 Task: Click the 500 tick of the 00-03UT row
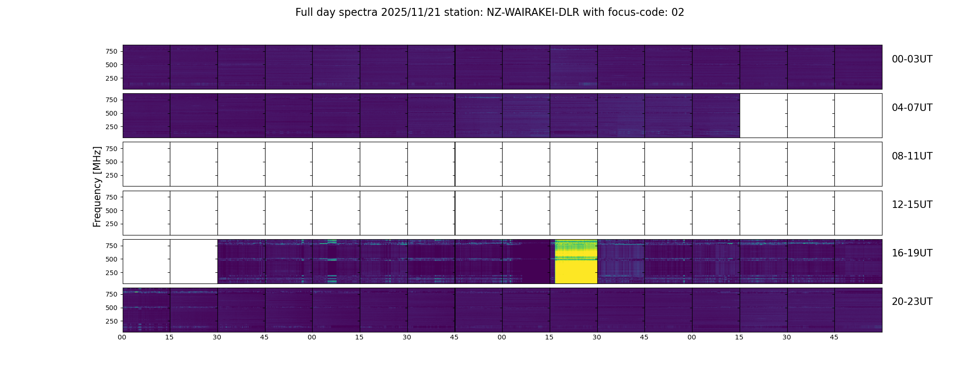(112, 65)
